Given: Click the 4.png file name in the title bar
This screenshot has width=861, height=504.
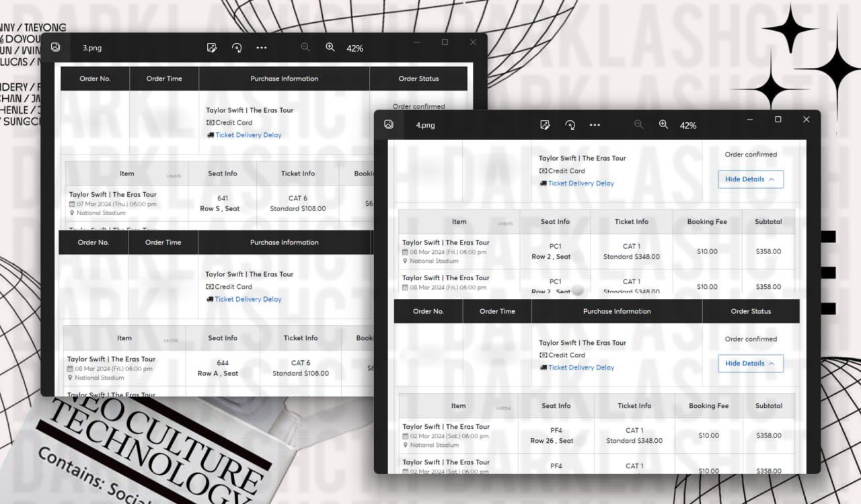Looking at the screenshot, I should pyautogui.click(x=425, y=126).
